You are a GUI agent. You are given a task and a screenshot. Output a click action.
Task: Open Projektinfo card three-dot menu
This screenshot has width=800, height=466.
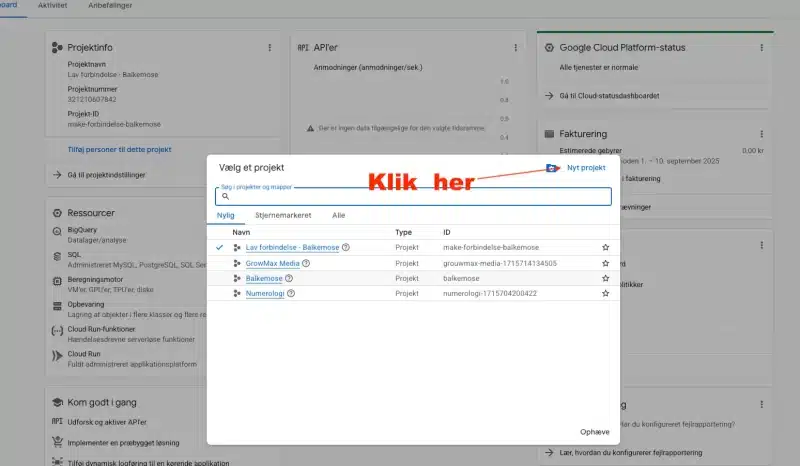(x=269, y=47)
